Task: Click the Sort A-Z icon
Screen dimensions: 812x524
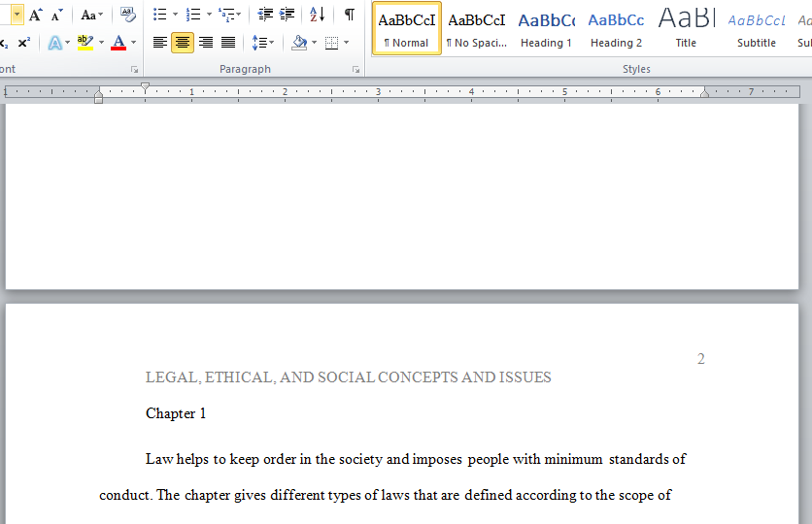Action: 317,15
